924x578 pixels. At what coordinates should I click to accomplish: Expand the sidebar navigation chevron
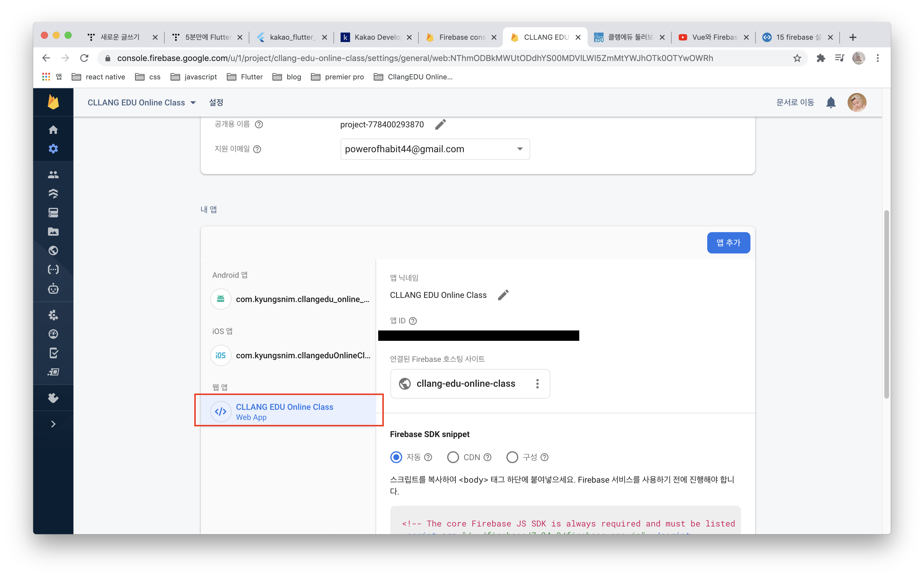53,424
